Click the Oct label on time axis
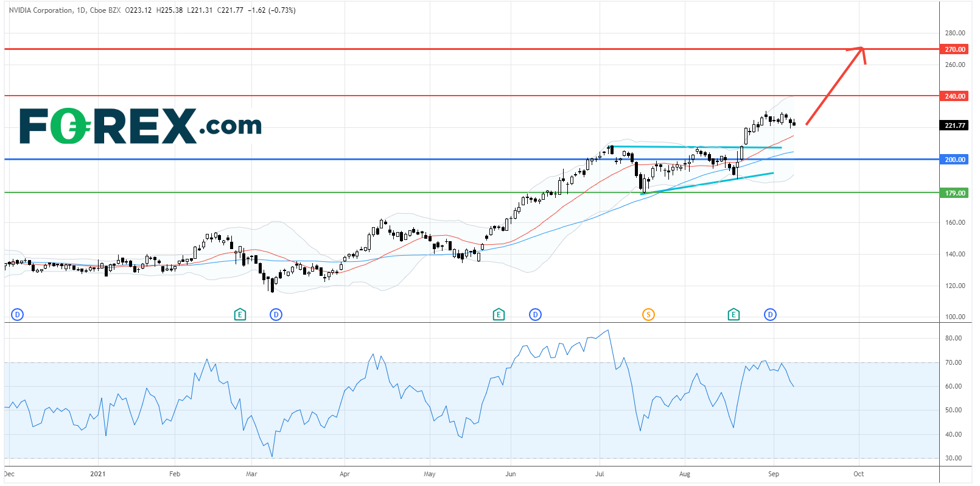The image size is (980, 486). (x=858, y=474)
